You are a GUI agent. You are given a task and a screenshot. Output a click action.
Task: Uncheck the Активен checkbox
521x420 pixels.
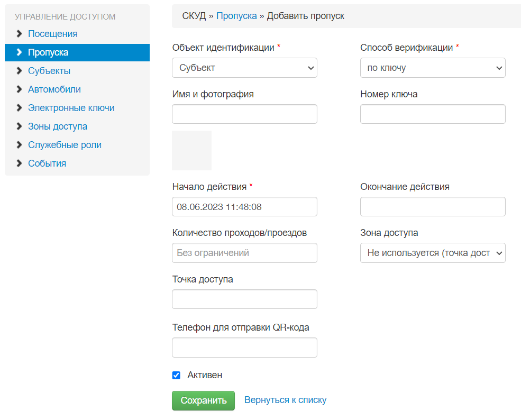coord(176,375)
